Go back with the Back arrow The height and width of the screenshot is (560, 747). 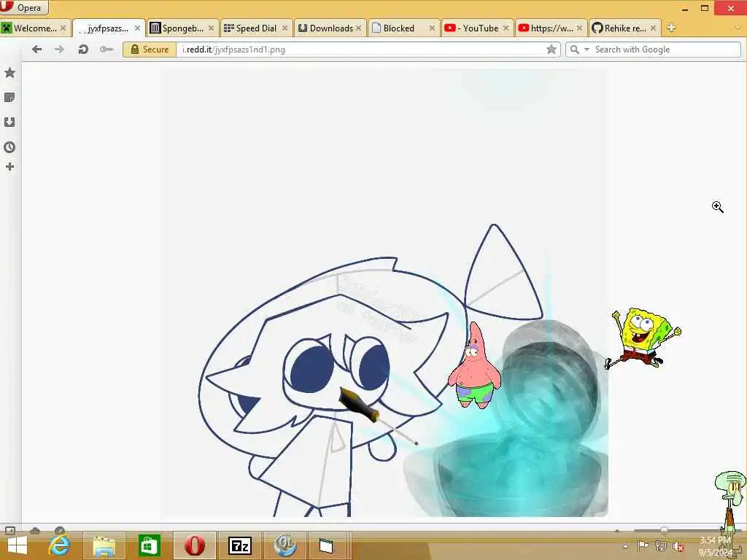[36, 49]
